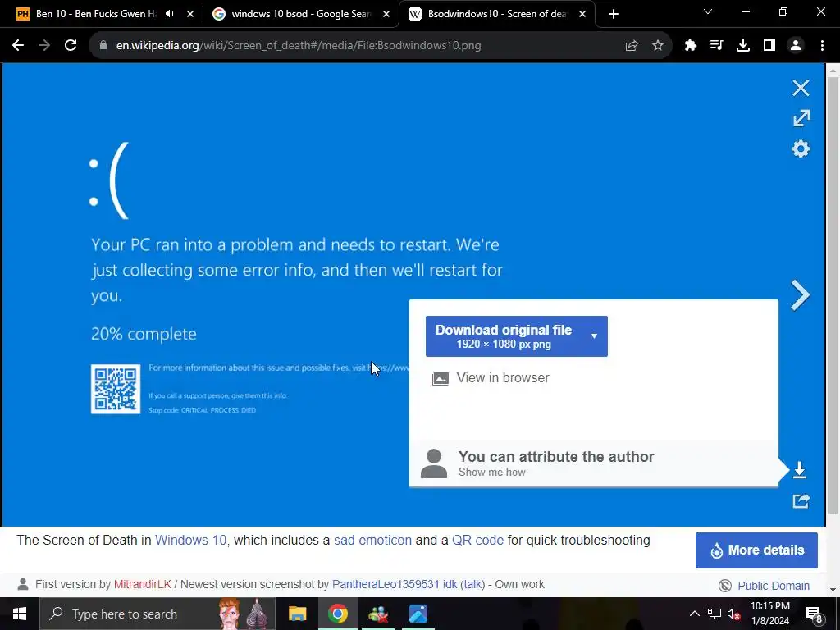Click the download arrow icon in viewer sidebar

click(x=799, y=470)
